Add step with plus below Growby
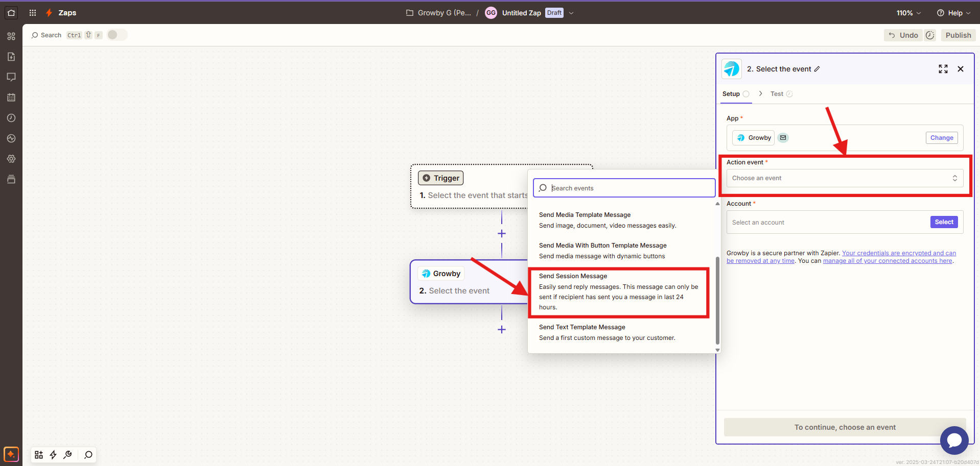Image resolution: width=980 pixels, height=466 pixels. (x=502, y=329)
